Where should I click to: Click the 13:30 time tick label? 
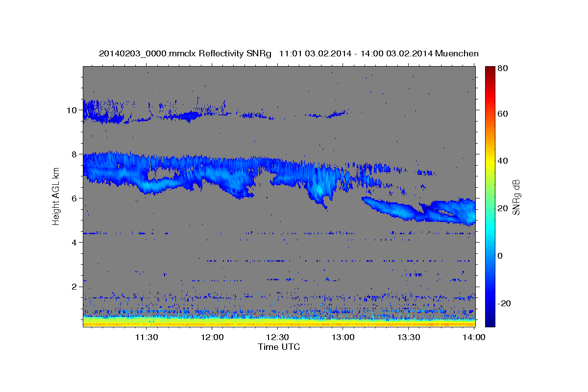click(409, 337)
